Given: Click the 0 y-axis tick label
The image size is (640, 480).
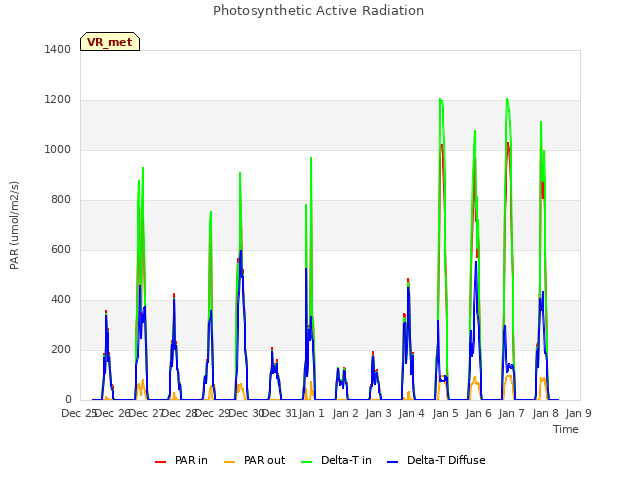Looking at the screenshot, I should click(x=68, y=400).
